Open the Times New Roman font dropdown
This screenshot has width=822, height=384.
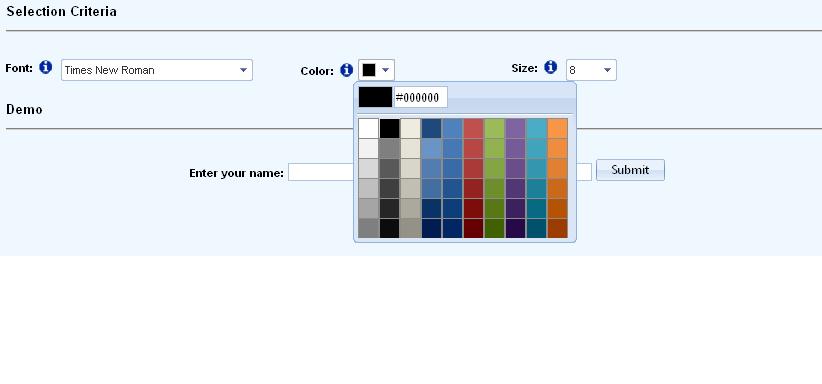tap(157, 70)
